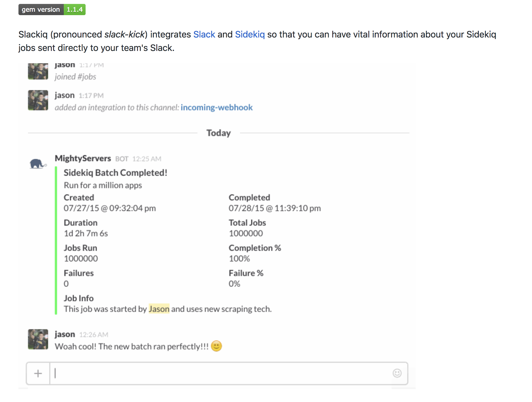This screenshot has height=402, width=532.
Task: Click the jason username above Woah cool message
Action: [x=65, y=334]
